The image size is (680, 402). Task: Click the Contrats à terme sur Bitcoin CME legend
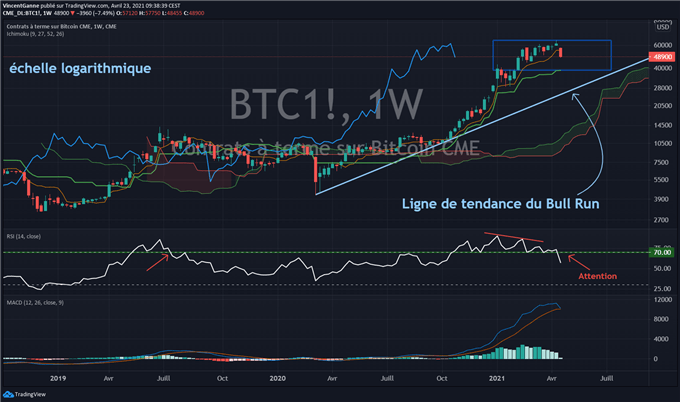[x=62, y=26]
